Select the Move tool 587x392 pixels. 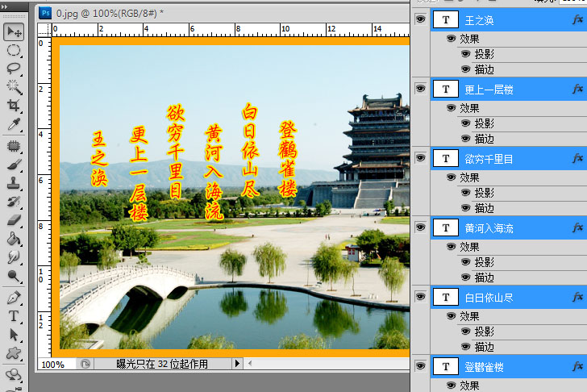(x=14, y=31)
